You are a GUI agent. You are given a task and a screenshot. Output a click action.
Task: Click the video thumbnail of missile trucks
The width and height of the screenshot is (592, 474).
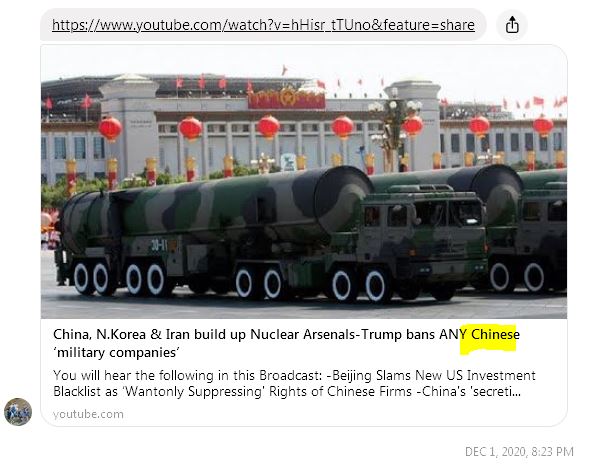click(304, 182)
